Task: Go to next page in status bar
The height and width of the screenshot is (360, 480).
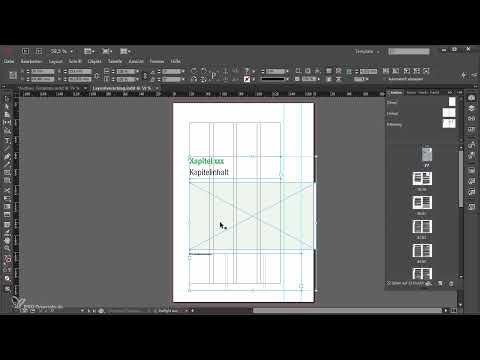Action: (88, 311)
